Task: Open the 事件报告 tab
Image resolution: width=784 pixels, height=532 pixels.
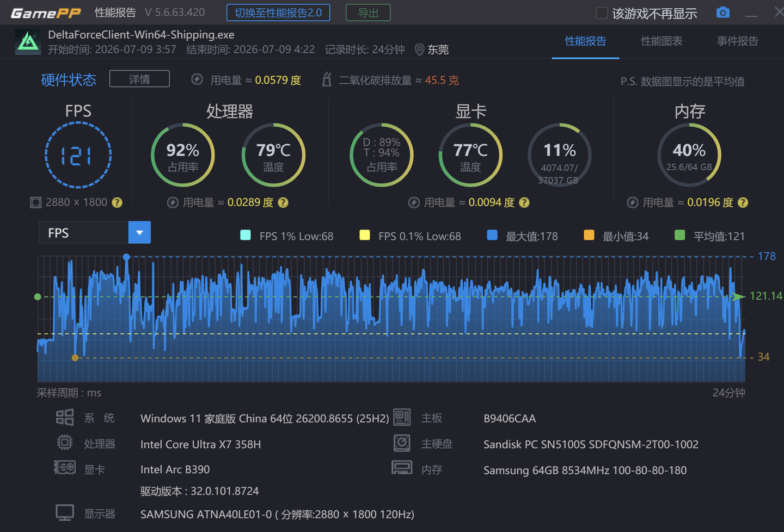Action: [x=737, y=41]
